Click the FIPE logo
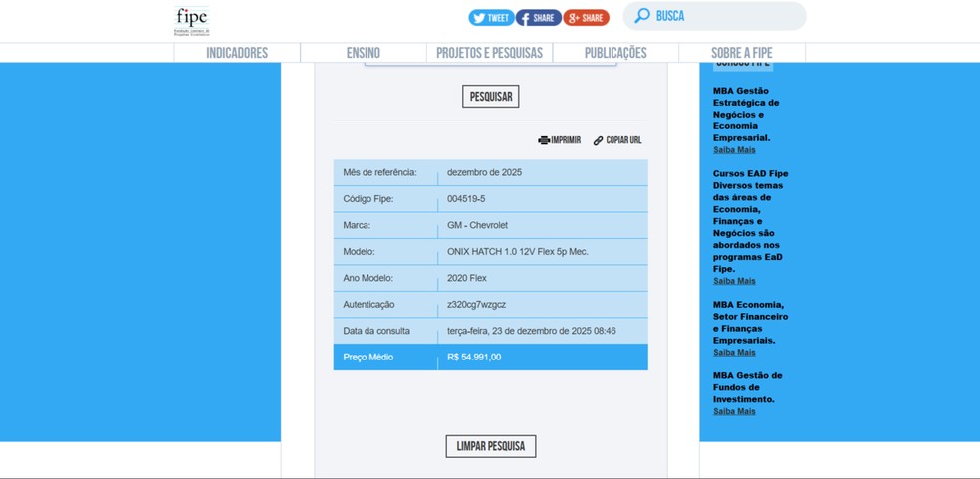The width and height of the screenshot is (980, 479). pyautogui.click(x=192, y=22)
